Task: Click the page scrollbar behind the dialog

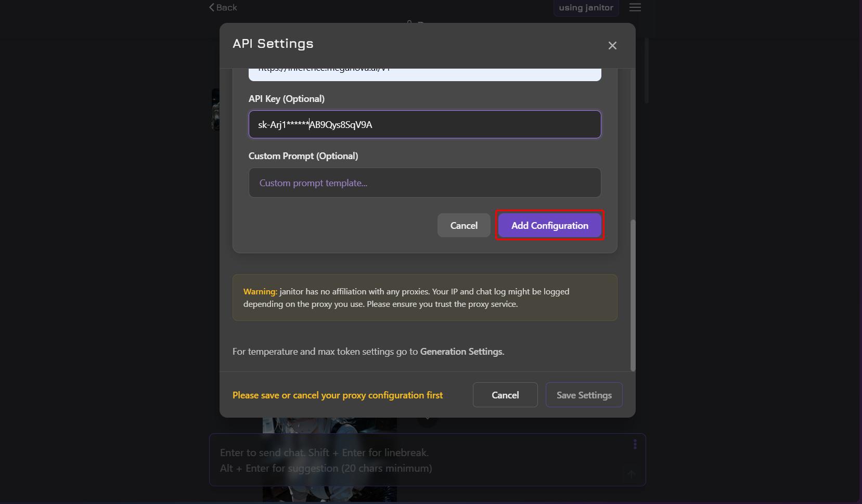Action: point(647,70)
